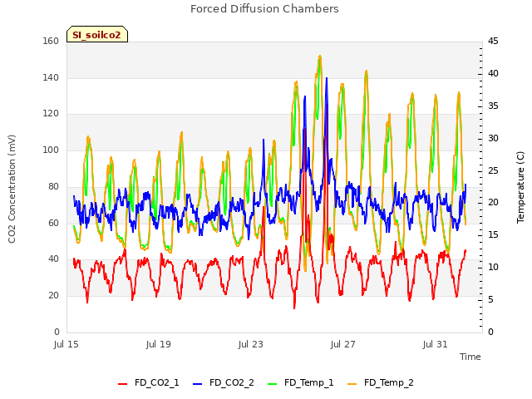532x399 pixels.
Task: Click the 120 value on left axis
Action: (x=51, y=114)
